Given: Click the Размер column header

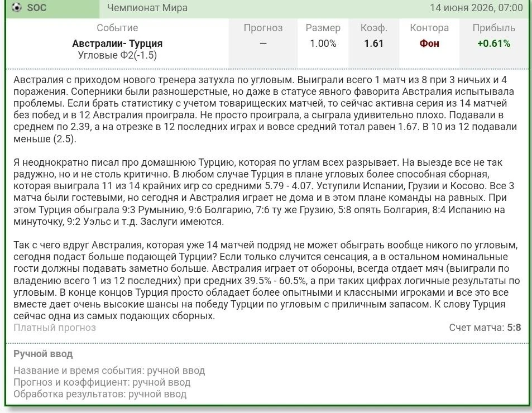Looking at the screenshot, I should (323, 28).
